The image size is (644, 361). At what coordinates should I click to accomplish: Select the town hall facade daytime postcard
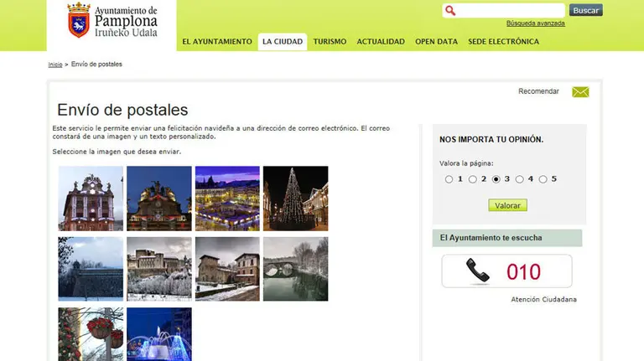pyautogui.click(x=91, y=199)
